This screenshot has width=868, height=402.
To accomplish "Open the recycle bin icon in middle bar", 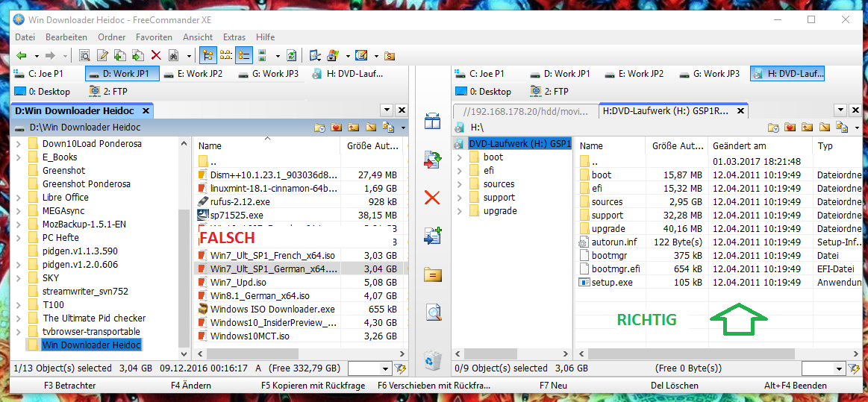I will point(432,360).
